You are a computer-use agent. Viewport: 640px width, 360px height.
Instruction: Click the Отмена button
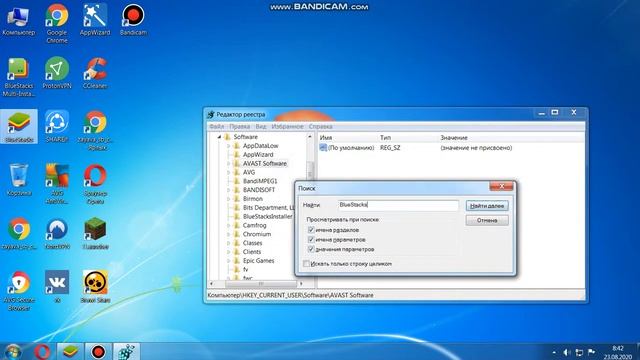487,220
